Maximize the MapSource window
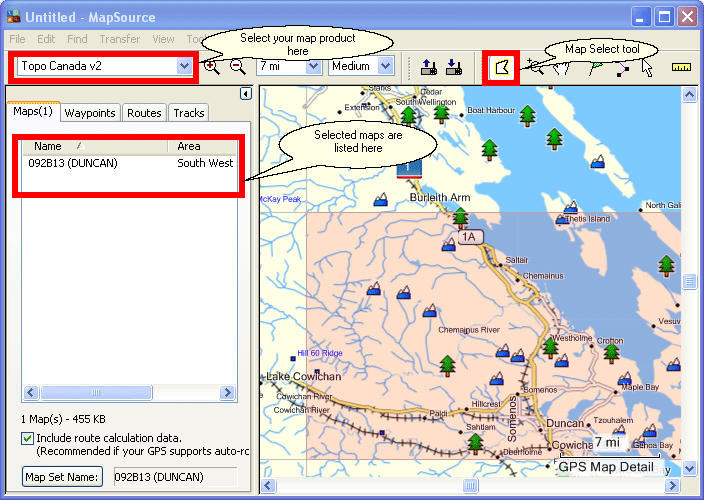The width and height of the screenshot is (704, 500). click(x=664, y=17)
